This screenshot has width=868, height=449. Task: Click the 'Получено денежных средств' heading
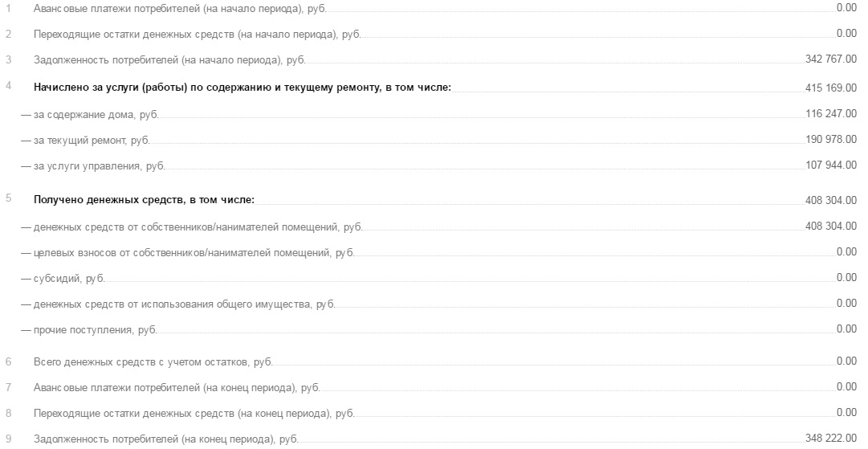tap(144, 200)
